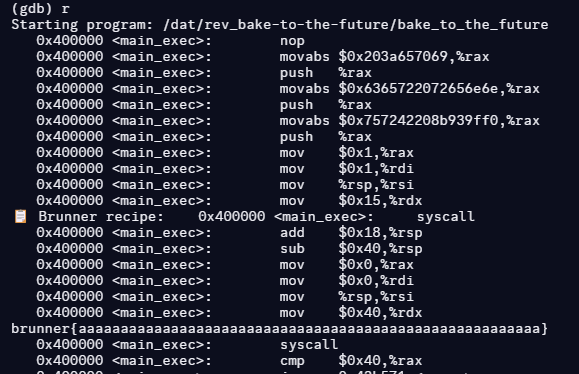Click syscall on the Brunner recipe line
Viewport: 579px width, 374px height.
[446, 217]
